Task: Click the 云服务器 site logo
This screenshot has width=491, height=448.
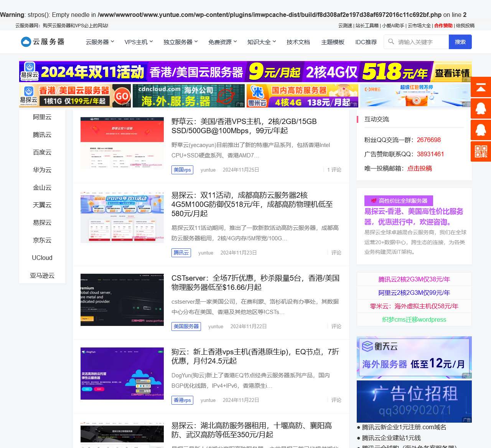Action: tap(43, 42)
